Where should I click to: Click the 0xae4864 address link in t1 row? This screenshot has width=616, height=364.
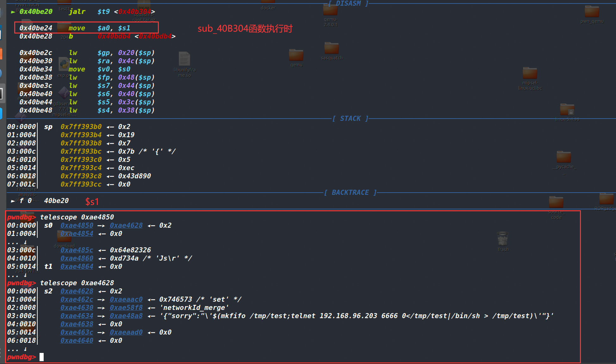(77, 267)
